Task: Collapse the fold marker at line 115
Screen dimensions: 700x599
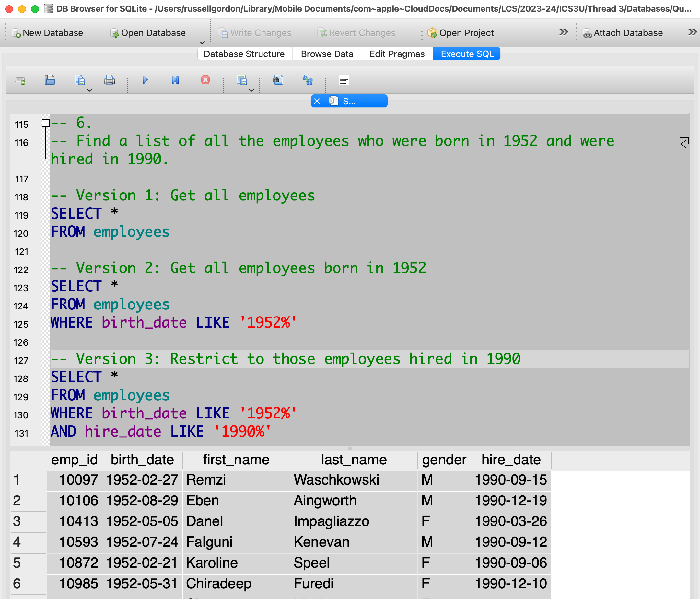Action: pos(46,123)
